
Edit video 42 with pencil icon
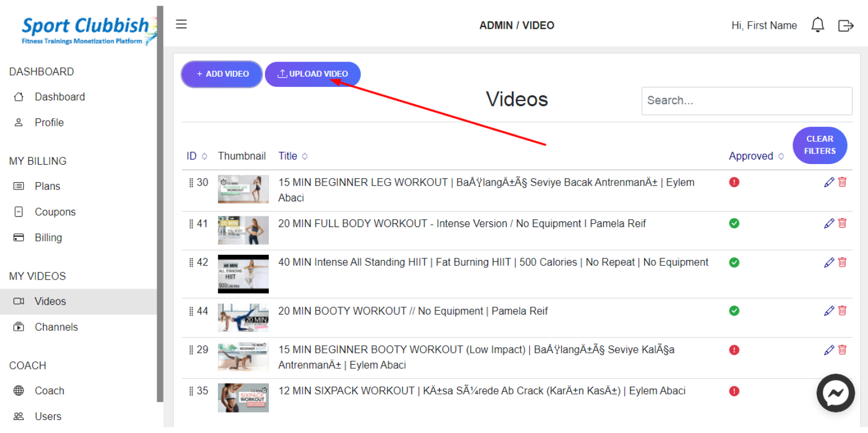pyautogui.click(x=829, y=262)
